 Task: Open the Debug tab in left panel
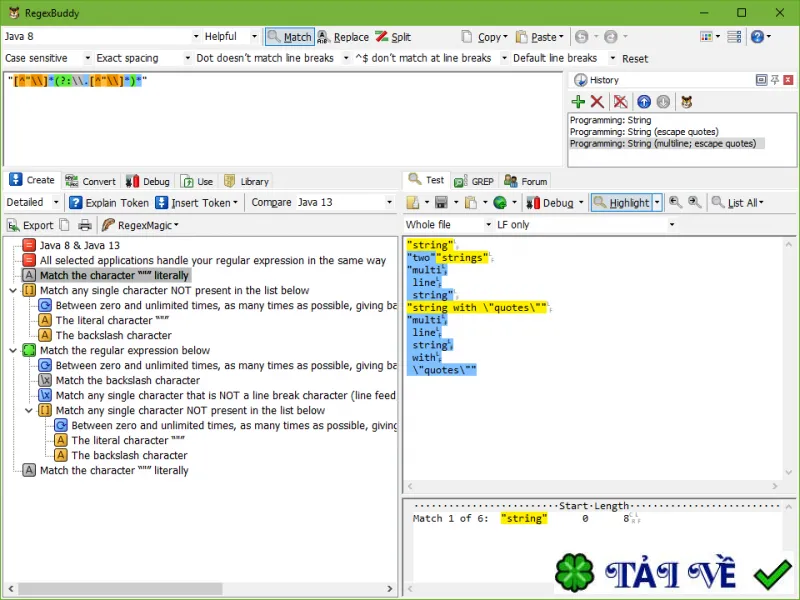point(148,182)
